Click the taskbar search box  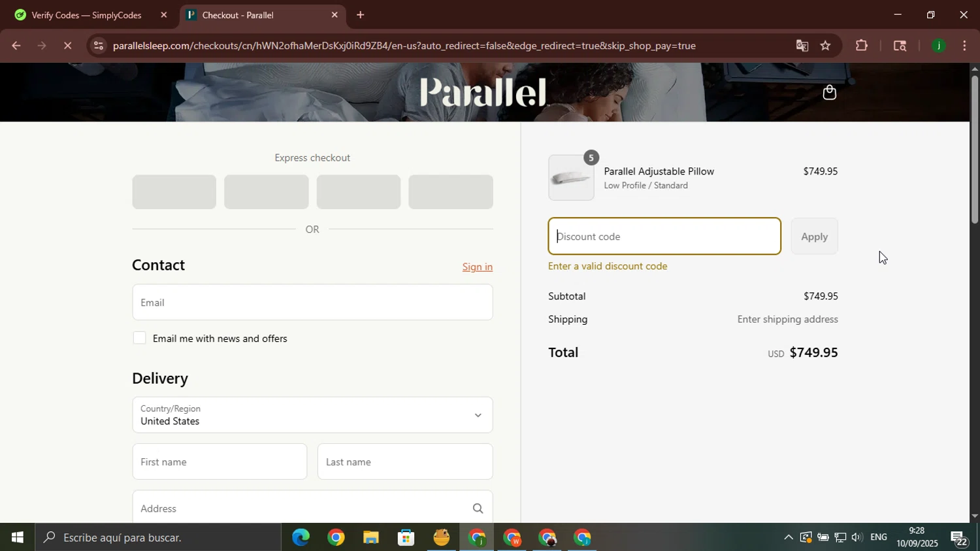pos(159,537)
